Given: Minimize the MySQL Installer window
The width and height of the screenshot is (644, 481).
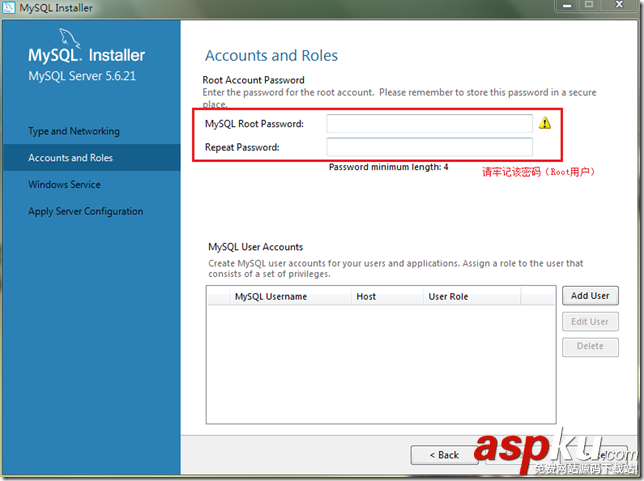Looking at the screenshot, I should (567, 5).
